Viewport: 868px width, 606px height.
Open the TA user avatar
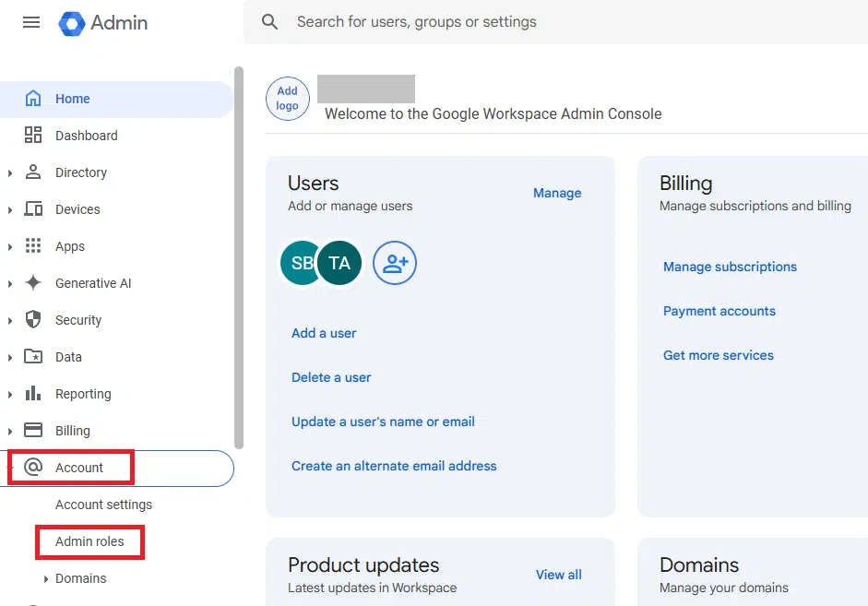point(339,263)
